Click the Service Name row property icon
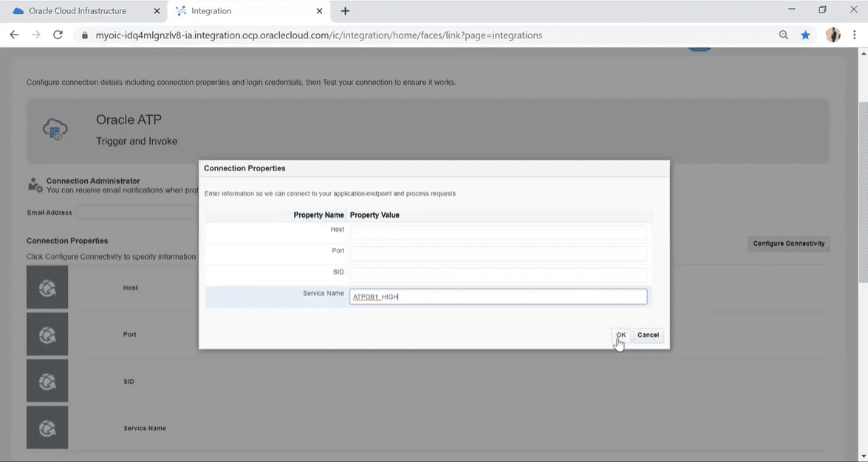This screenshot has height=462, width=868. click(47, 428)
